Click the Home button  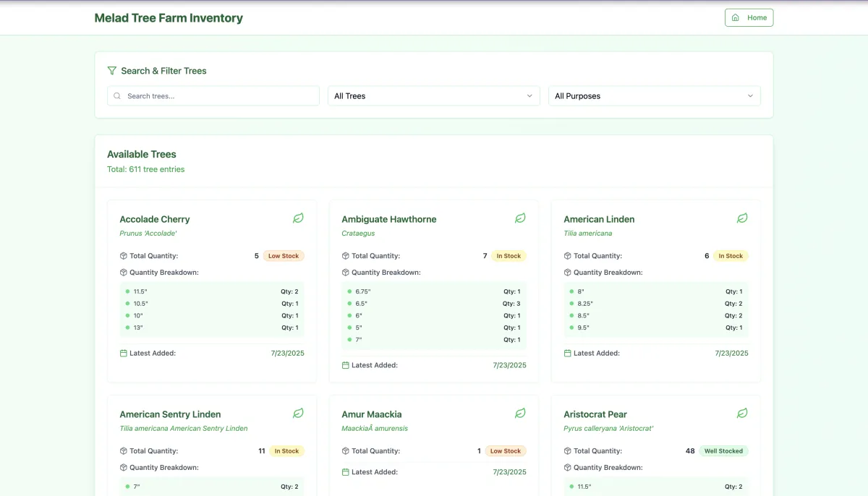pos(749,17)
